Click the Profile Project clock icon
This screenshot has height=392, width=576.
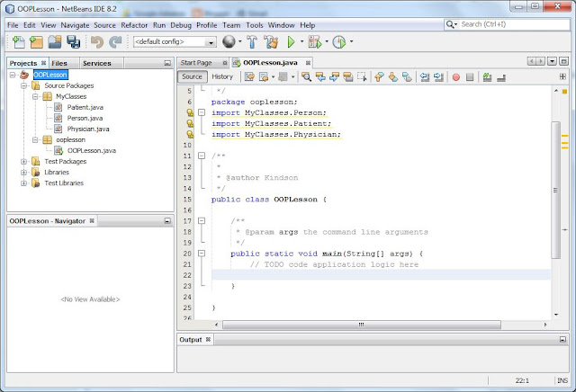coord(339,42)
